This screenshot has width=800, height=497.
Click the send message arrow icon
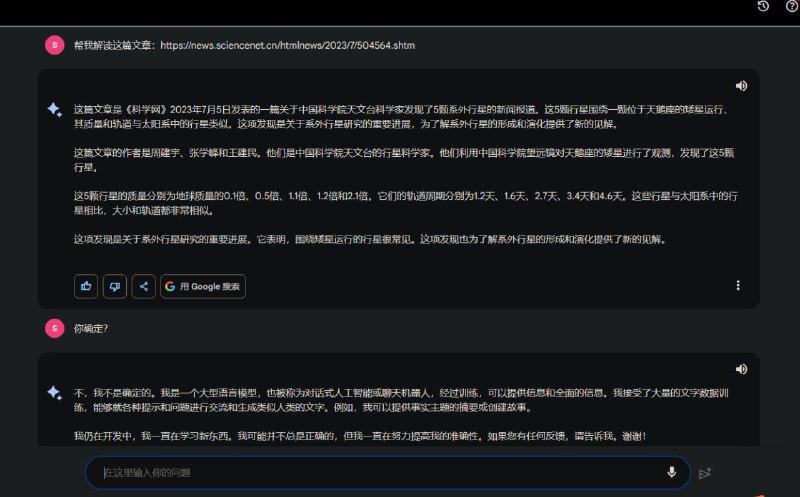tap(705, 472)
